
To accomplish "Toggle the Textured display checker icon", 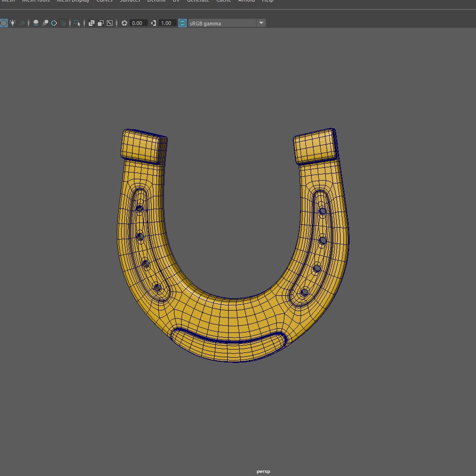I will point(4,23).
